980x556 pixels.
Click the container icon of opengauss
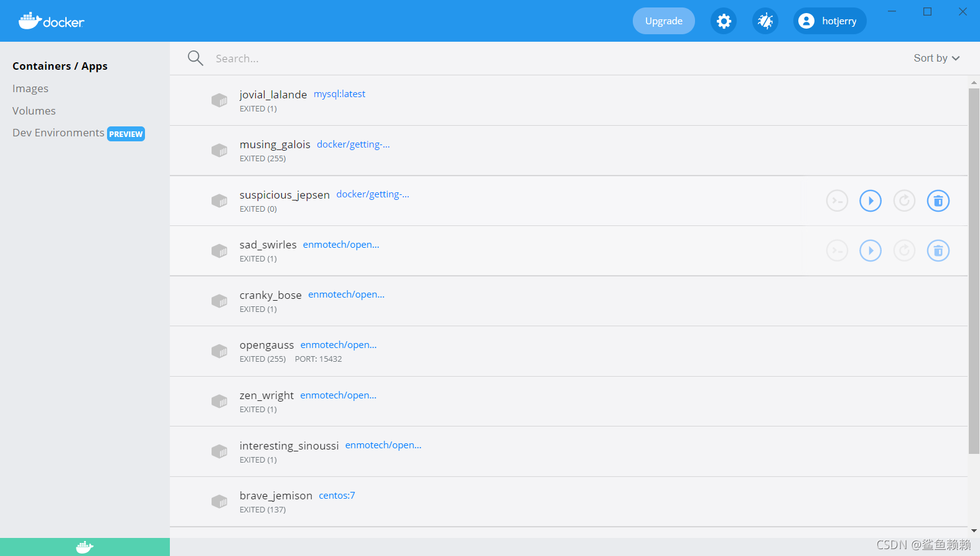point(219,351)
